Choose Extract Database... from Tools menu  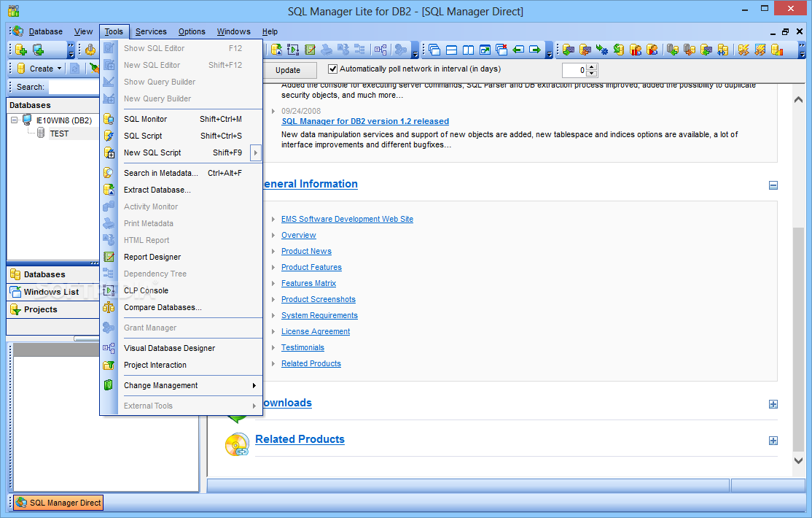[181, 190]
